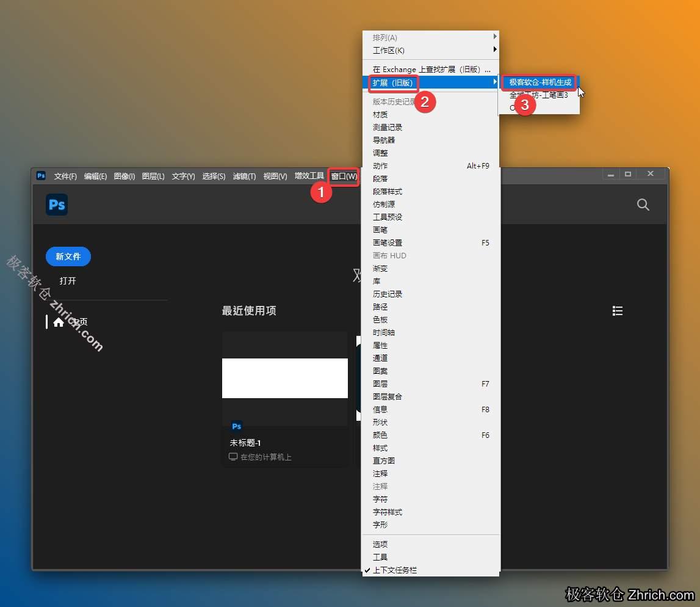Screen dimensions: 700x607
Task: Open the 画笔 panel
Action: click(x=431, y=230)
